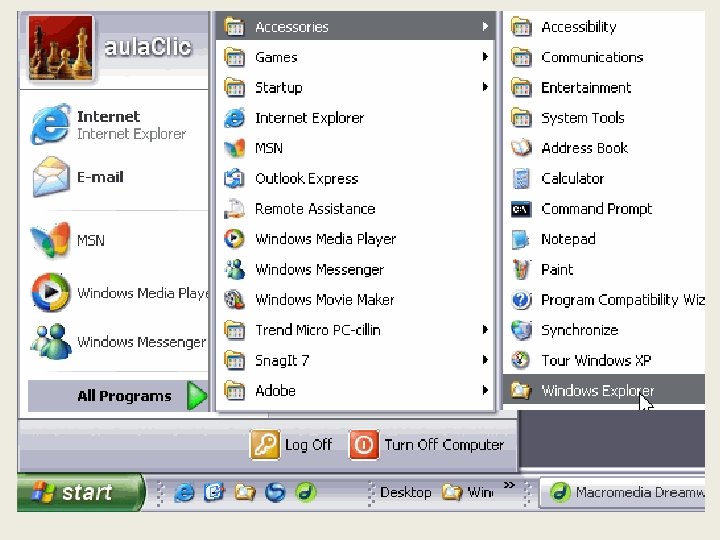Click the SnagIt 7 folder icon
720x540 pixels.
(x=235, y=360)
